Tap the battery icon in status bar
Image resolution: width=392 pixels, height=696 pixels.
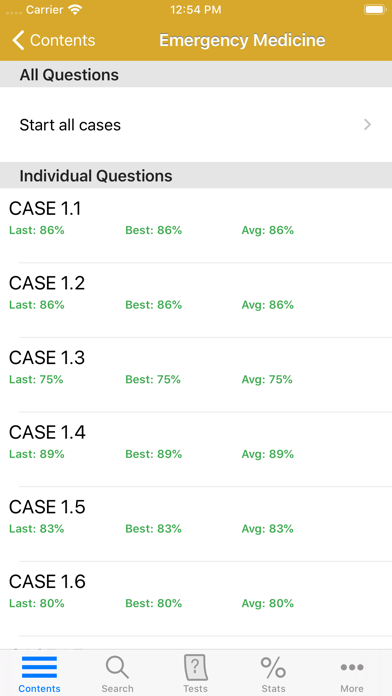(375, 10)
